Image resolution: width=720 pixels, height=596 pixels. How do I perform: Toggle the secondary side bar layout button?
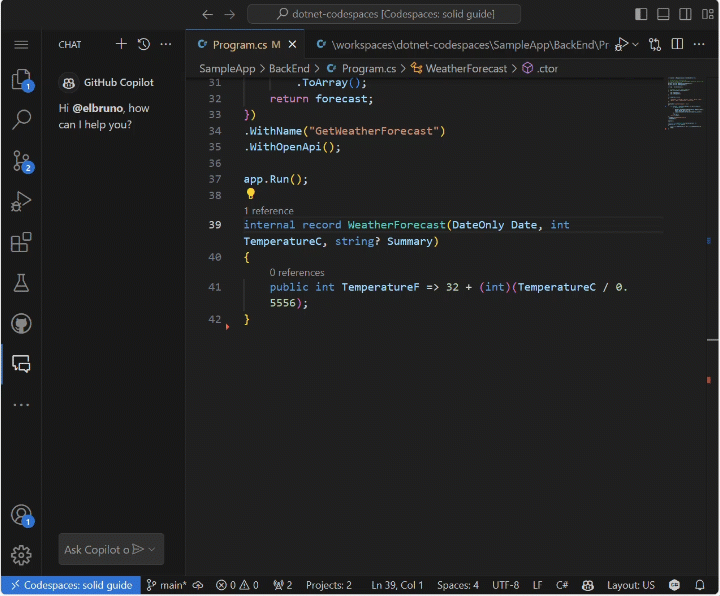[x=683, y=14]
